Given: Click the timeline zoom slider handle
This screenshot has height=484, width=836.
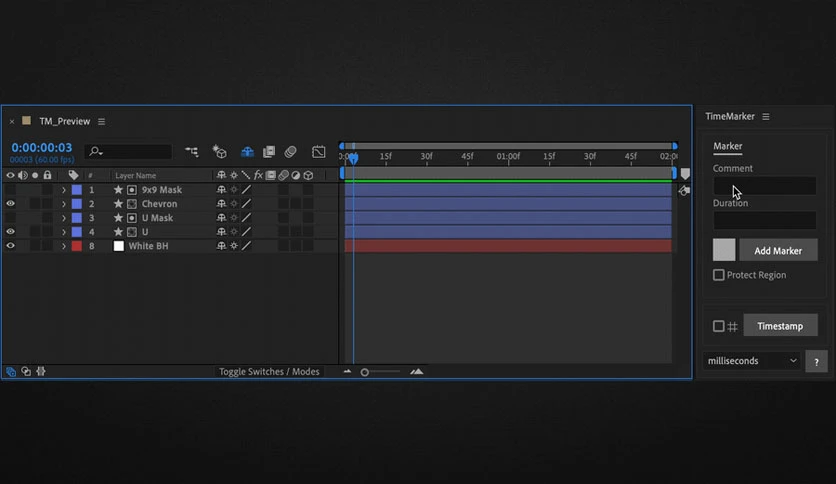Looking at the screenshot, I should [365, 372].
